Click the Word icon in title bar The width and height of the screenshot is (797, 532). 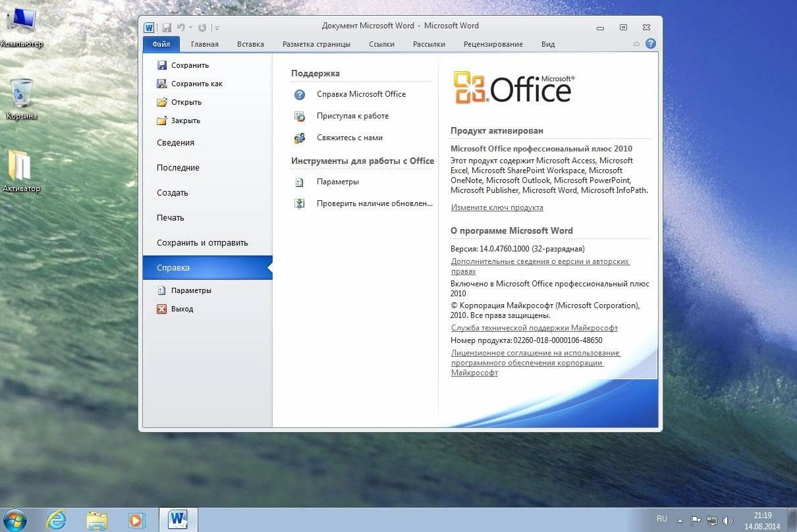pos(149,27)
